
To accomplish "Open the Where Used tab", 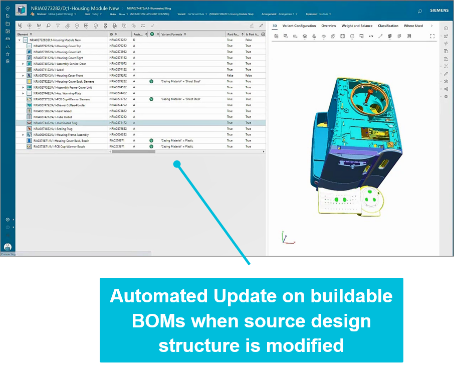I will pyautogui.click(x=413, y=26).
